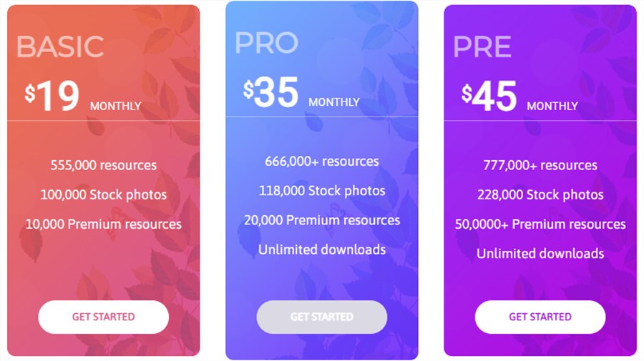
Task: Click the 100,000 Stock photos line
Action: [104, 194]
